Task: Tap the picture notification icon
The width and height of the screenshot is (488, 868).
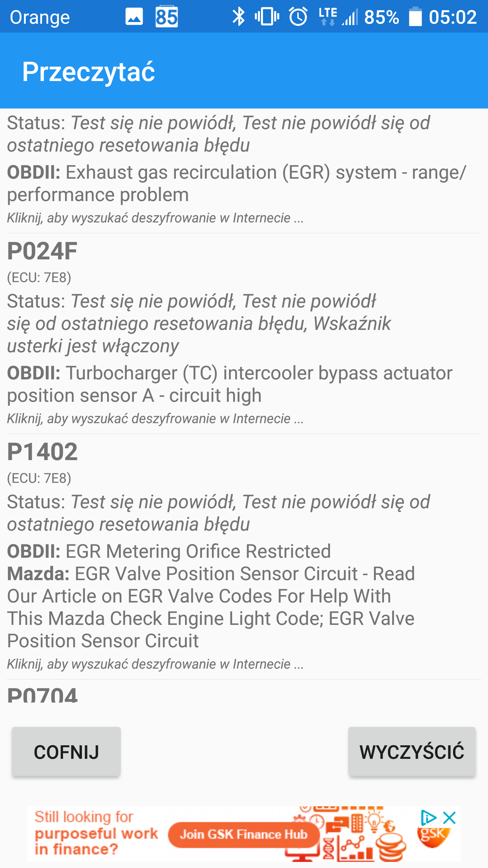Action: (x=134, y=17)
